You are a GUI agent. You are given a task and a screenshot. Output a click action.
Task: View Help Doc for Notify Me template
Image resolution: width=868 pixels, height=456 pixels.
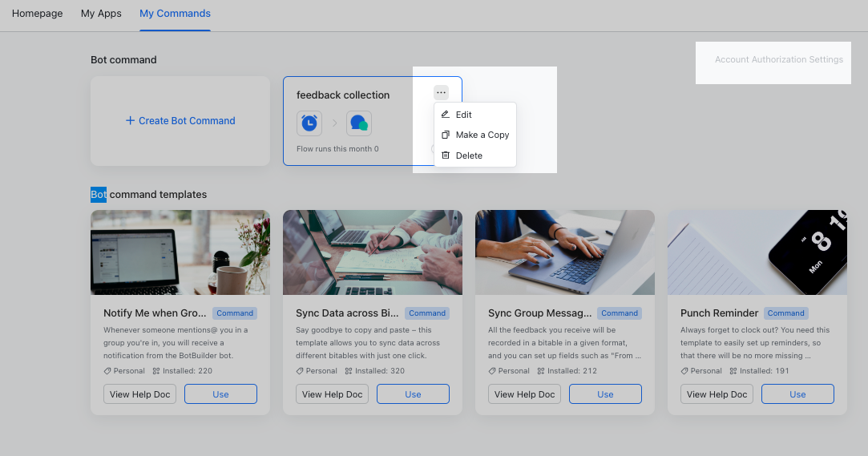[x=140, y=394]
